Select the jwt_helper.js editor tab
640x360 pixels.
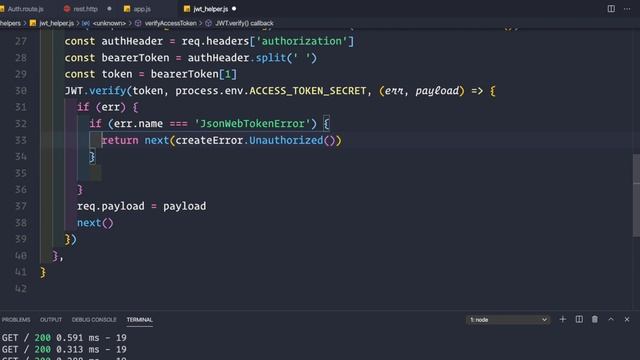(211, 9)
